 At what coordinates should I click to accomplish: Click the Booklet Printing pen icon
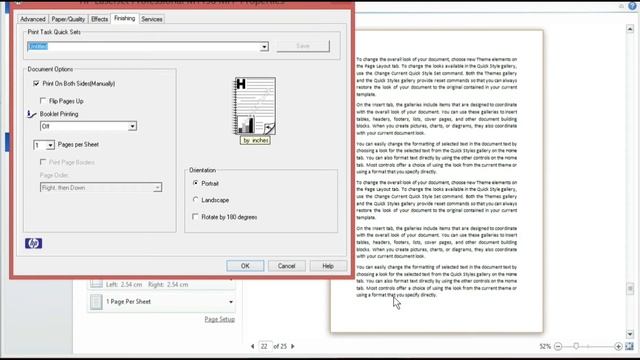coord(31,114)
